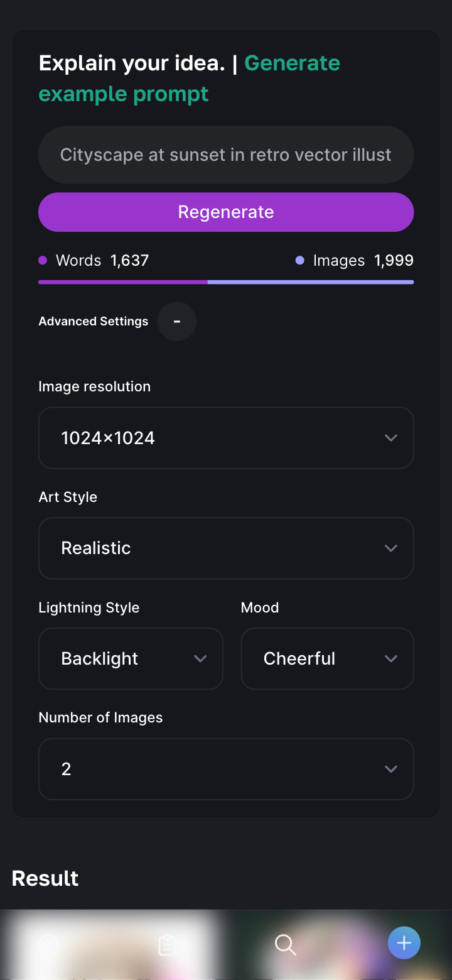Click the Words and Images usage progress bar
The image size is (452, 980).
[226, 282]
